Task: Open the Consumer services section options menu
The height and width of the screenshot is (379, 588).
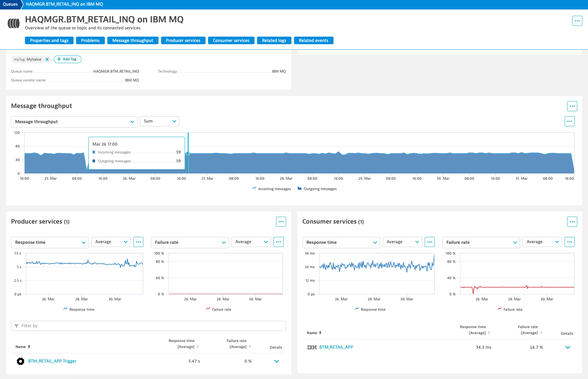Action: tap(572, 222)
